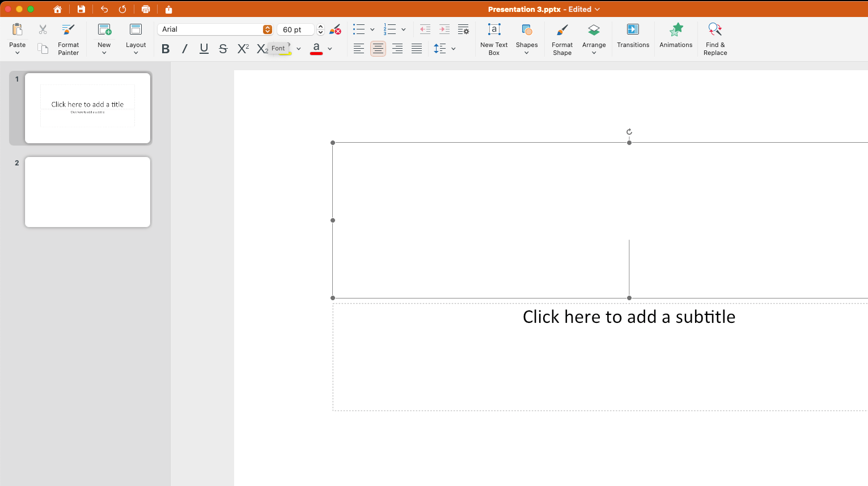Click Find & Replace button
This screenshot has width=868, height=486.
(x=715, y=39)
